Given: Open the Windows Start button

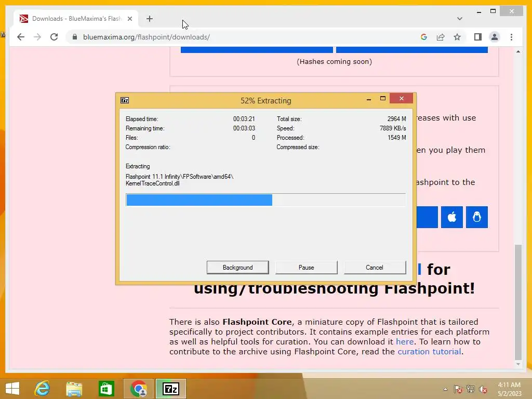Looking at the screenshot, I should [12, 389].
